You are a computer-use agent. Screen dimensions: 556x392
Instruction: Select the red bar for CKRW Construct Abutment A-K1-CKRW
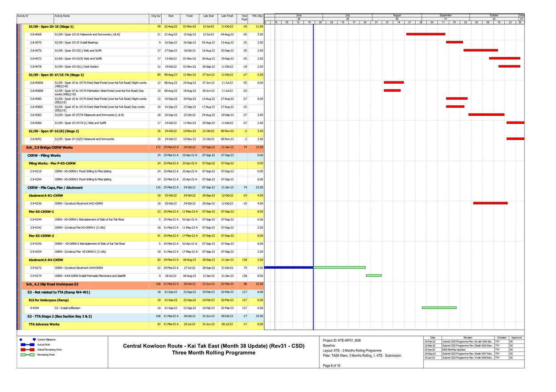490,203
